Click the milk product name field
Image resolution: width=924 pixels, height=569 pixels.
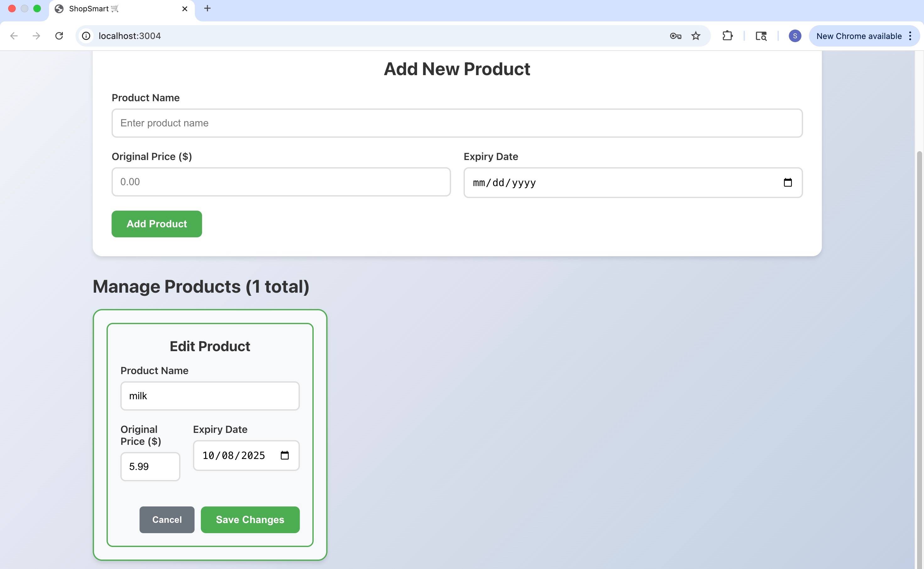pyautogui.click(x=210, y=396)
